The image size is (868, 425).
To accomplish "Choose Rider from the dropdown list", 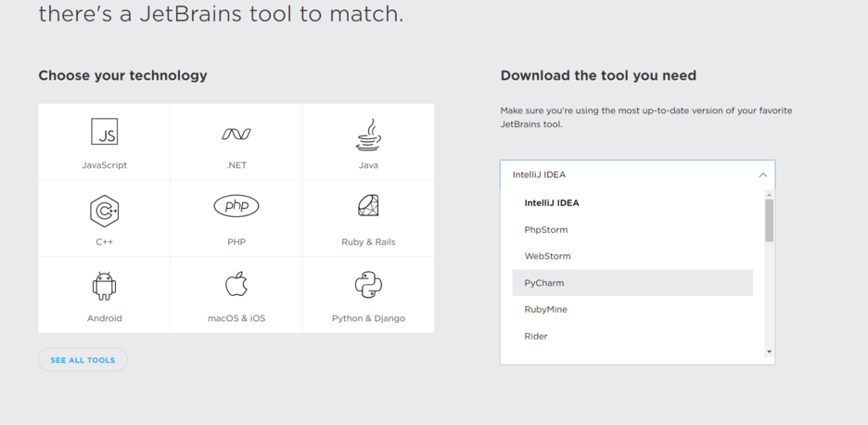I will [632, 336].
